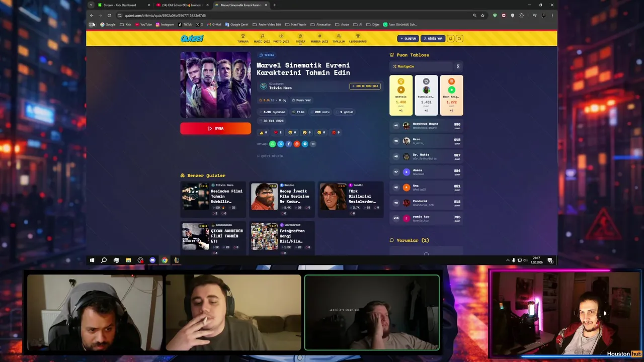Open the Leaderboard nav item
This screenshot has height=362, width=644.
tap(358, 39)
